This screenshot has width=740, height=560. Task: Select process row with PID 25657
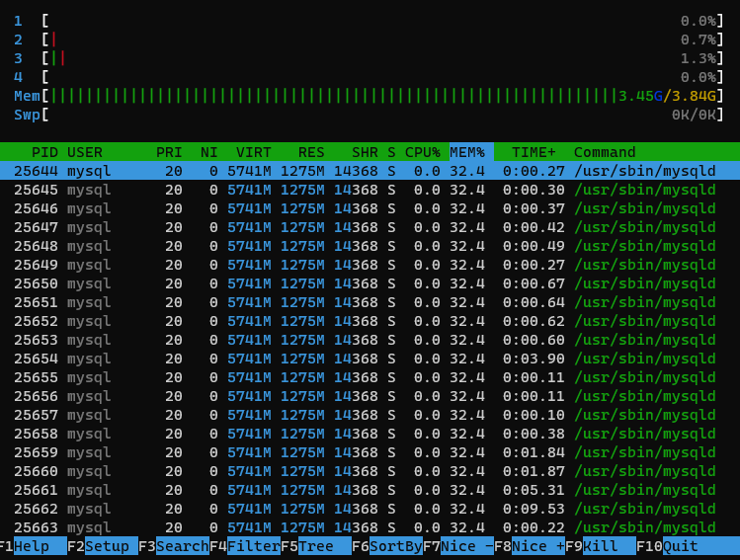pyautogui.click(x=370, y=415)
